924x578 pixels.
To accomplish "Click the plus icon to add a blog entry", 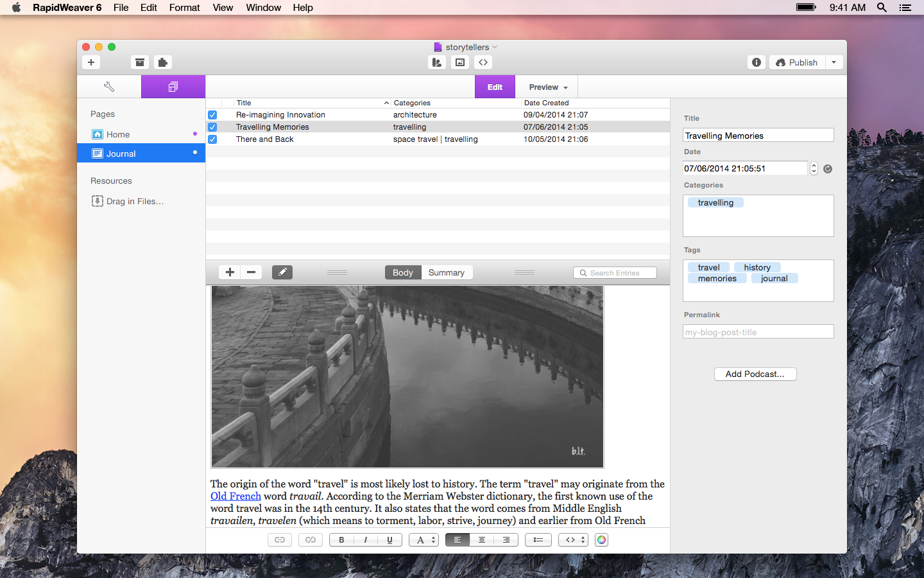I will tap(229, 272).
